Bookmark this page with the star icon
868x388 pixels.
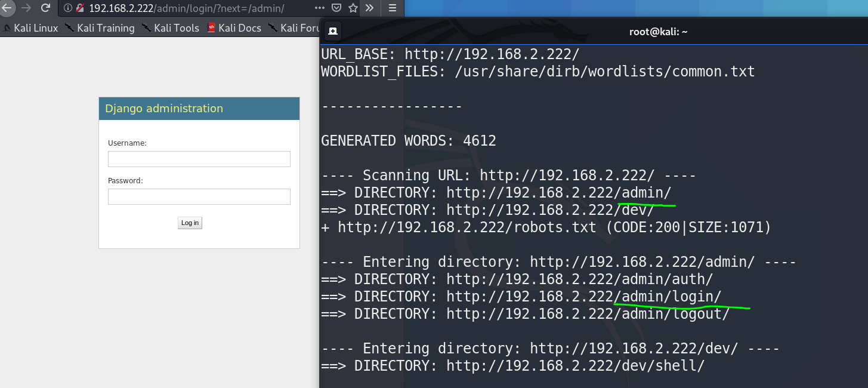(353, 8)
